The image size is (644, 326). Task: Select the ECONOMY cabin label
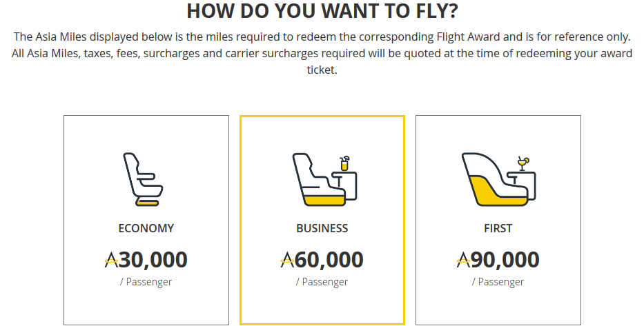click(x=146, y=228)
